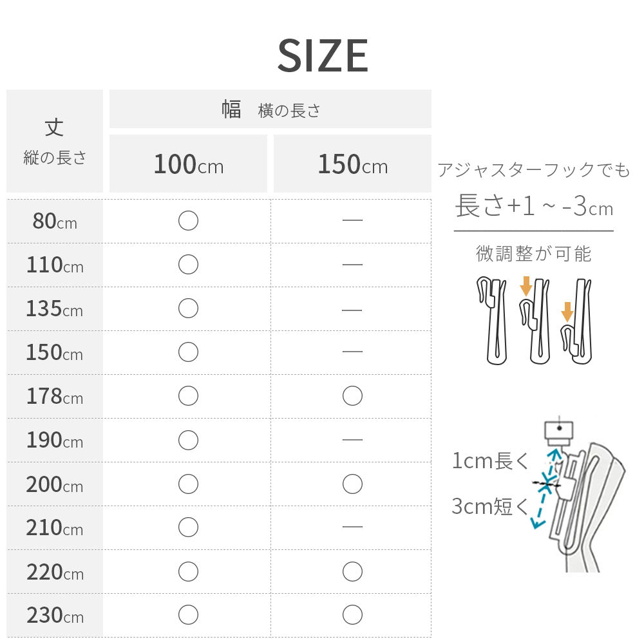Choose the circle for 230cm length, 100cm width

188,615
